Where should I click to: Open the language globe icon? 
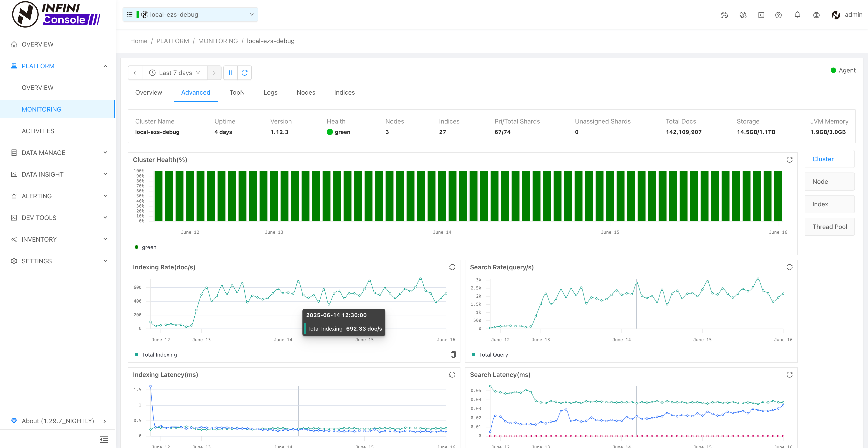click(x=816, y=15)
